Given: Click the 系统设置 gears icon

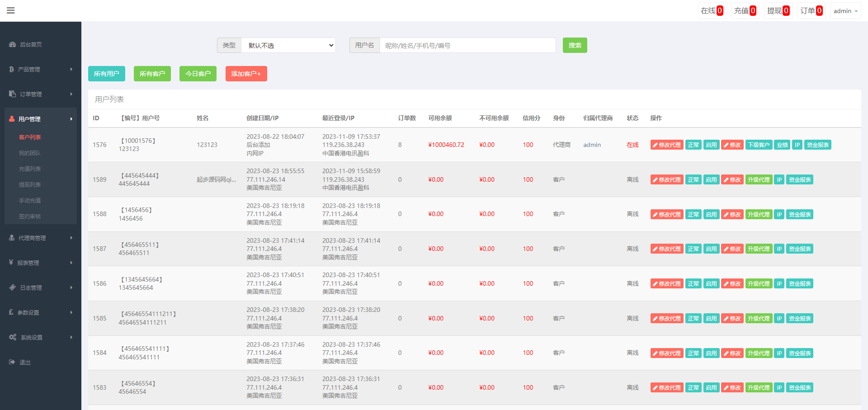Looking at the screenshot, I should point(12,337).
